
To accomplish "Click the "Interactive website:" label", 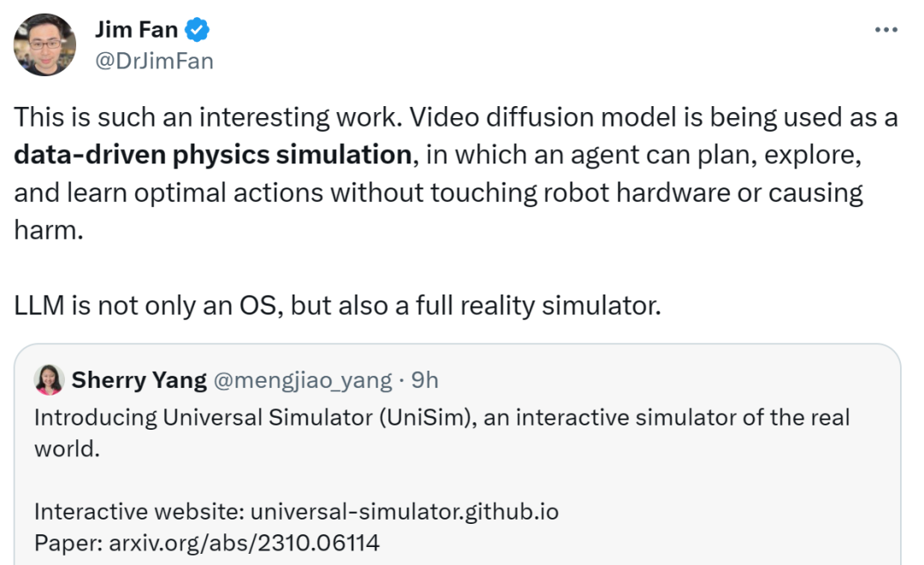I will (x=140, y=512).
